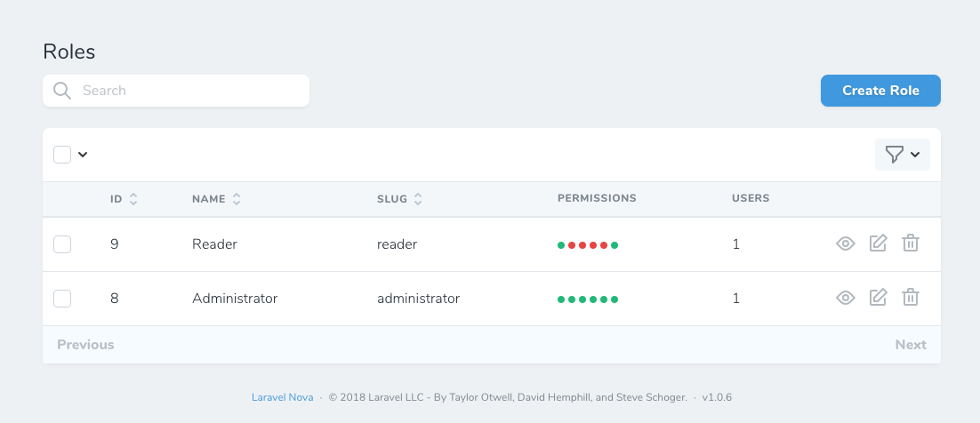Check the select-all checkbox in the table header
Image resolution: width=980 pixels, height=423 pixels.
coord(62,155)
